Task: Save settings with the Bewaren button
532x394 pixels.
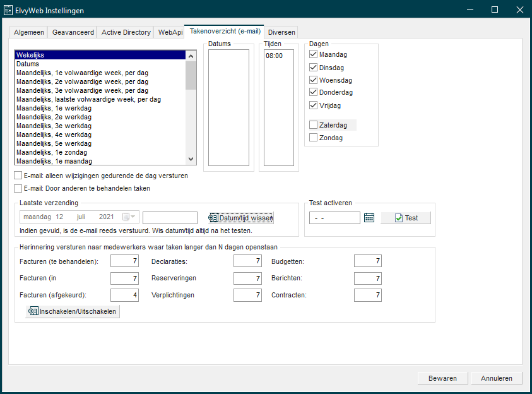Action: [x=442, y=378]
